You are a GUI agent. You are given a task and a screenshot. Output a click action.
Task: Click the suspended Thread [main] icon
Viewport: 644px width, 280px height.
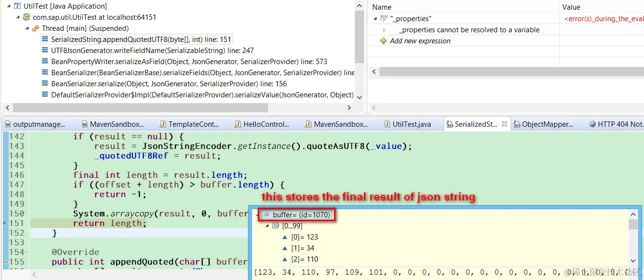[36, 28]
